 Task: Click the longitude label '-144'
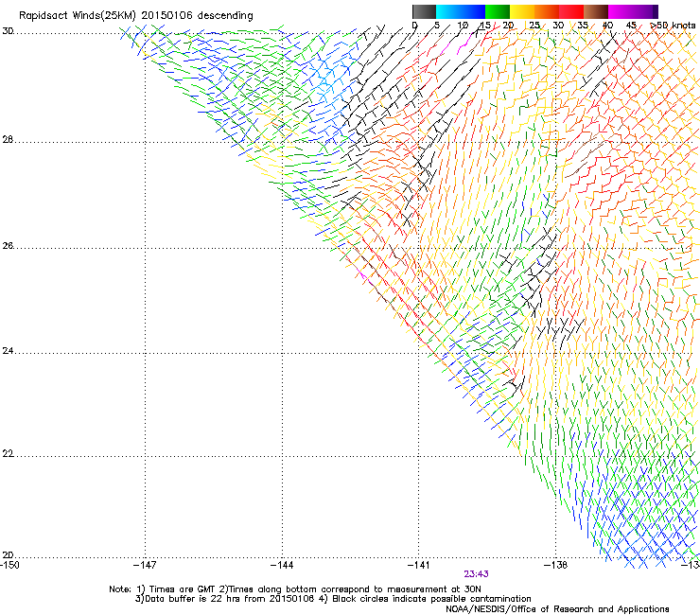(282, 565)
